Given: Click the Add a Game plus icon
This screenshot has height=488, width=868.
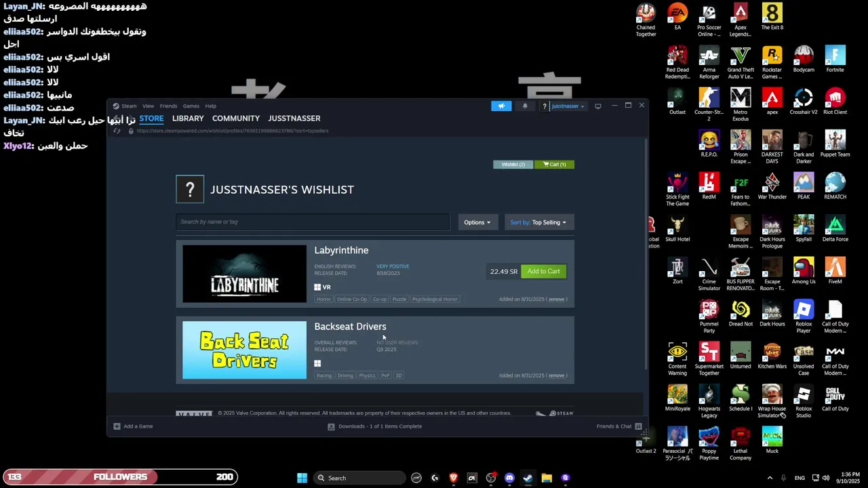Looking at the screenshot, I should tap(117, 426).
